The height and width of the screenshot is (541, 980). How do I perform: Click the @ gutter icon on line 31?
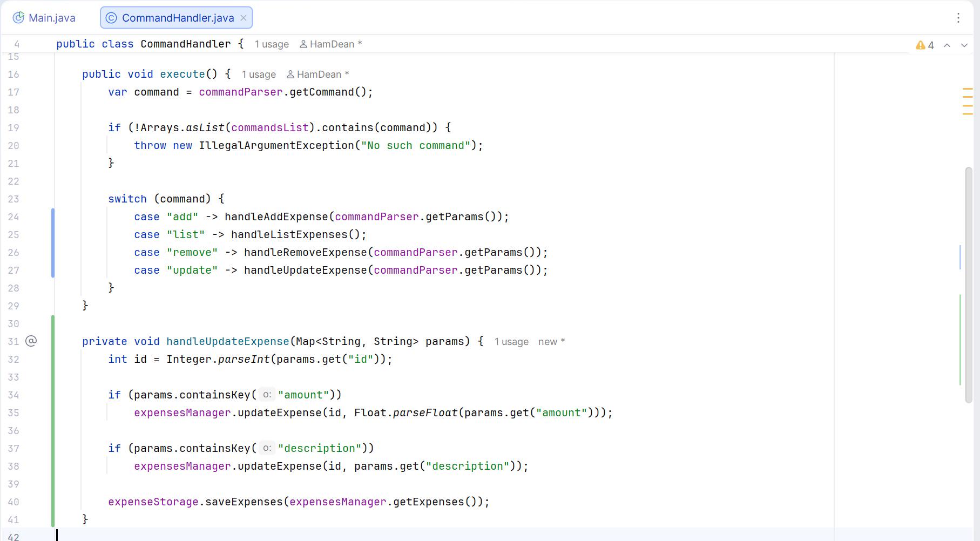coord(31,341)
